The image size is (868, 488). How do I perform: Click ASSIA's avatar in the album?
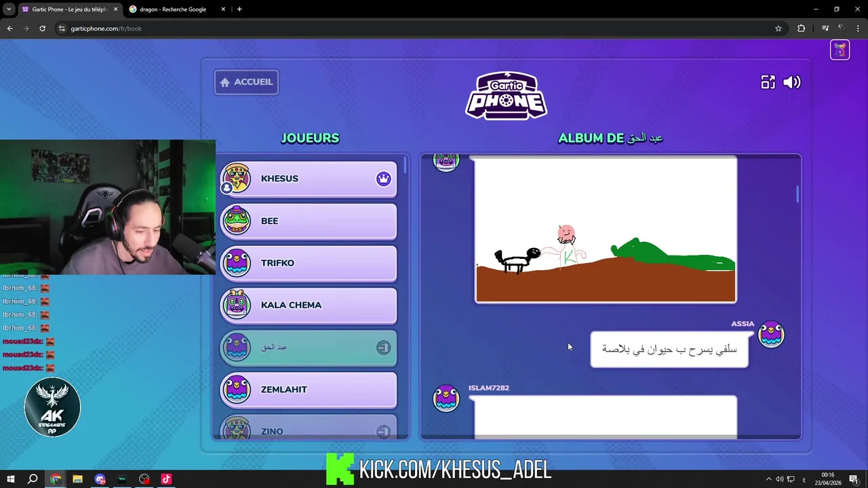point(771,334)
